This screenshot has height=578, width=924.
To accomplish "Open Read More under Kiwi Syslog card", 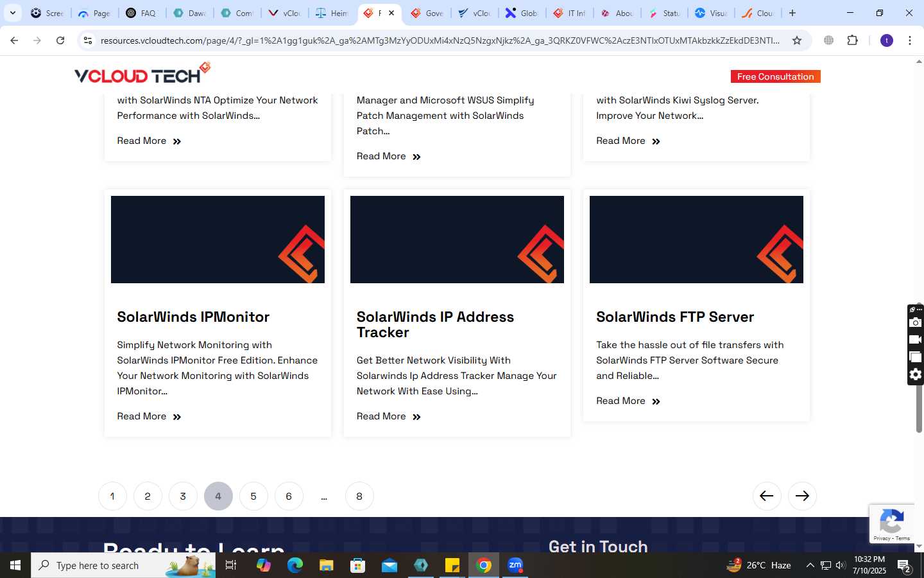I will click(628, 141).
